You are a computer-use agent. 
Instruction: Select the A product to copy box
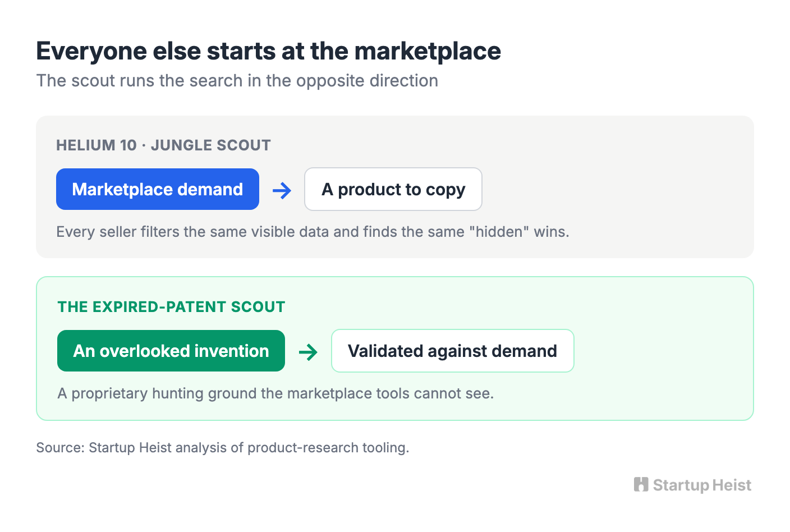393,189
